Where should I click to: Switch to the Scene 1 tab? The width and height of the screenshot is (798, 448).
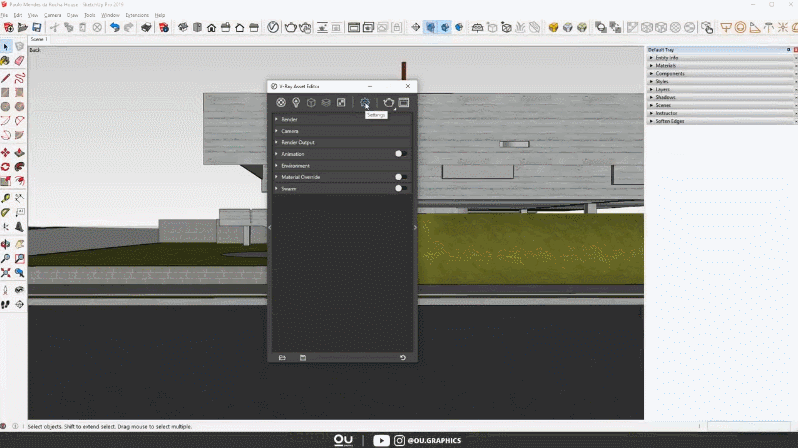coord(39,39)
